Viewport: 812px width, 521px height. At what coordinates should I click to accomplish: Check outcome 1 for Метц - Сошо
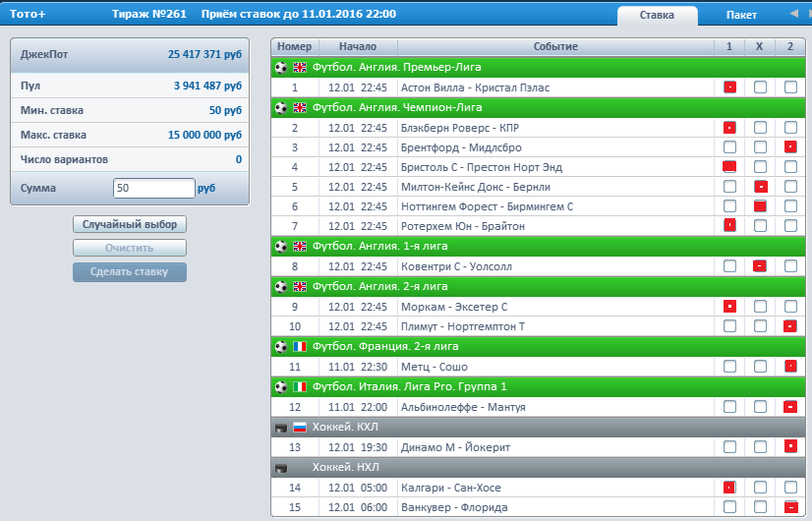(729, 367)
